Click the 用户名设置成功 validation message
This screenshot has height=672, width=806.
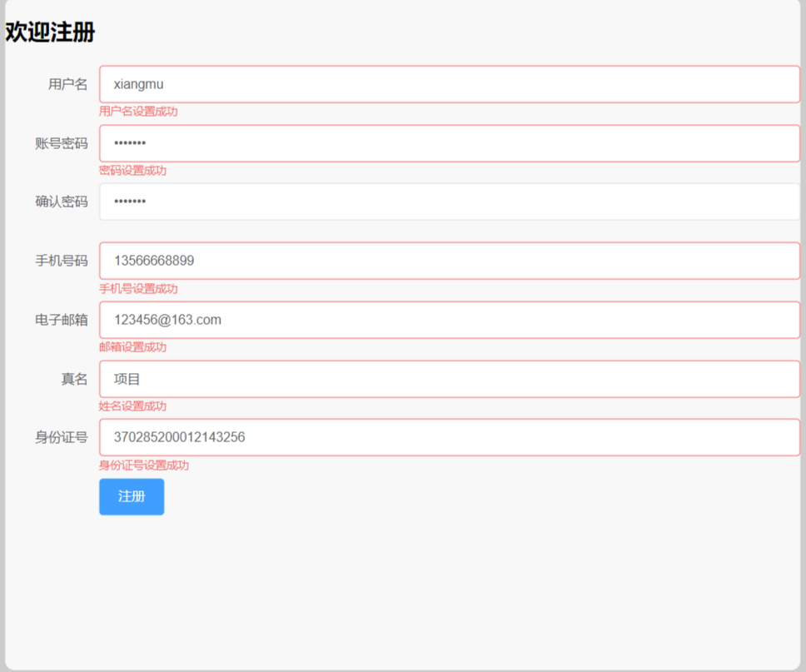click(138, 112)
